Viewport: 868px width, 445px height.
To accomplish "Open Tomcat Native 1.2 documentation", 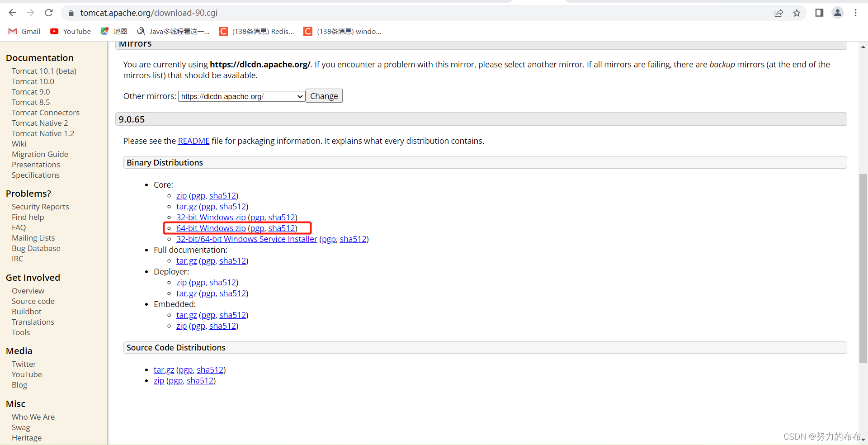I will (x=43, y=133).
